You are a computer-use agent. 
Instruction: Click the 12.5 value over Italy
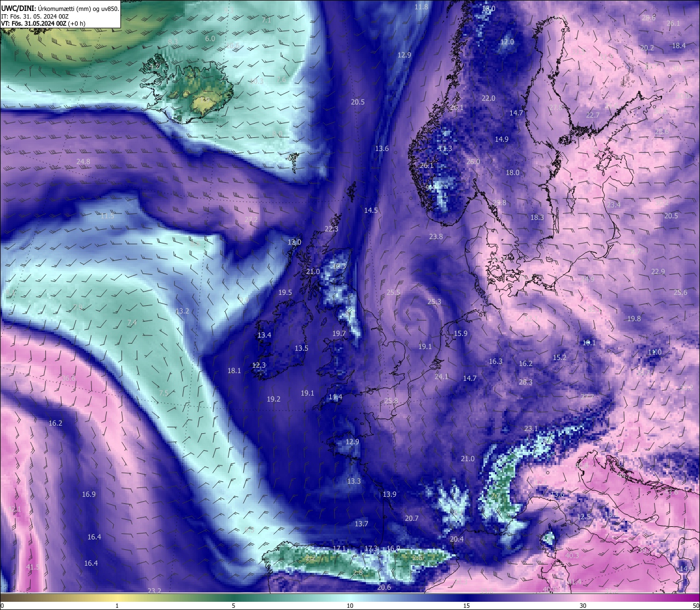pos(584,516)
